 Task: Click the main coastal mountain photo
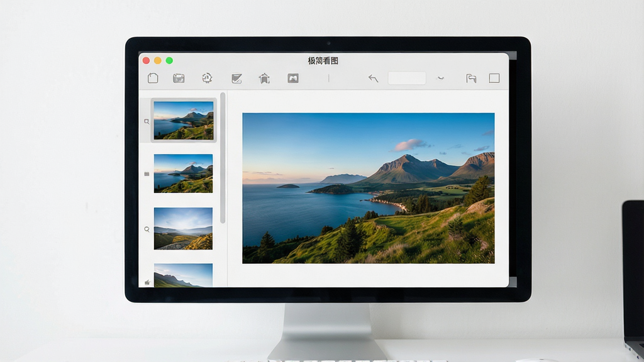click(x=369, y=188)
